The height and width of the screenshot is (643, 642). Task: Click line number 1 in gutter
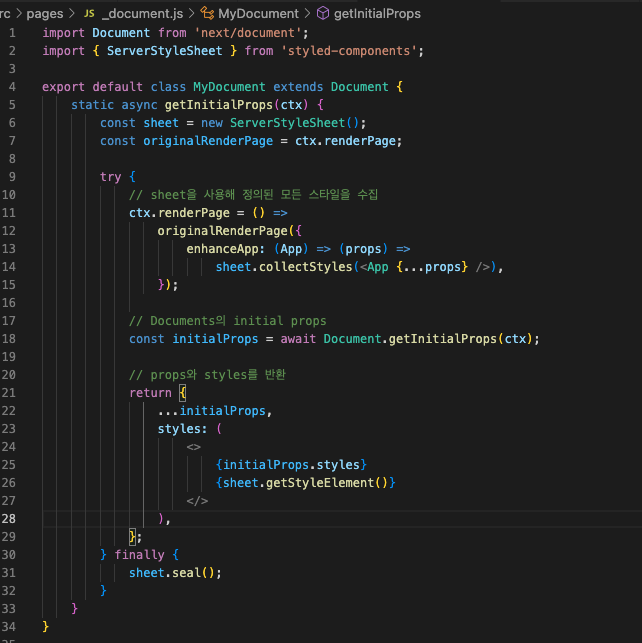[12, 33]
